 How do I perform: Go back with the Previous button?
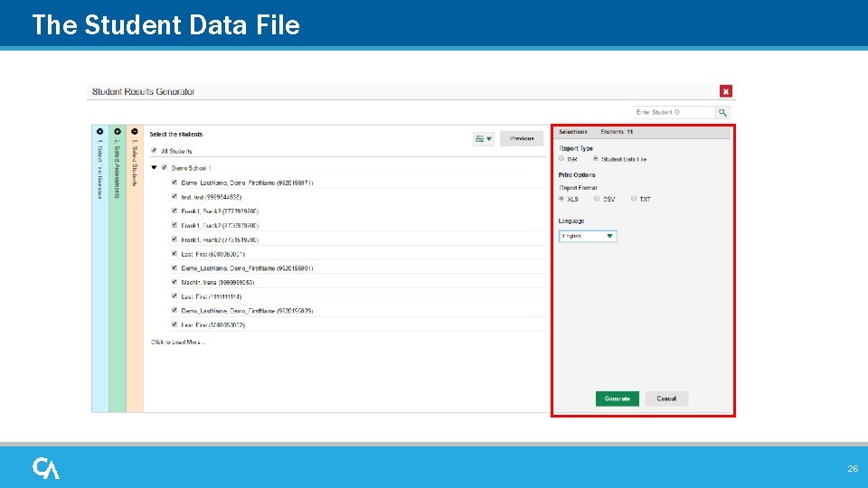(x=522, y=139)
